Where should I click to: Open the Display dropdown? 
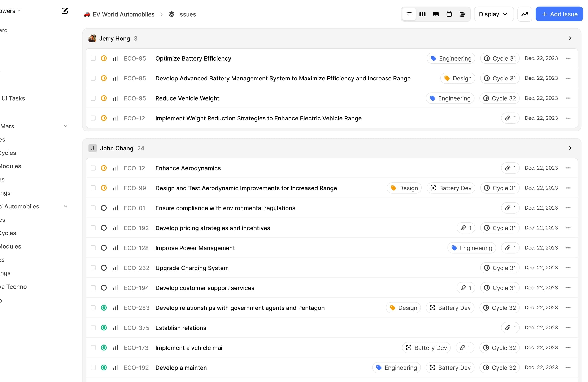(494, 14)
